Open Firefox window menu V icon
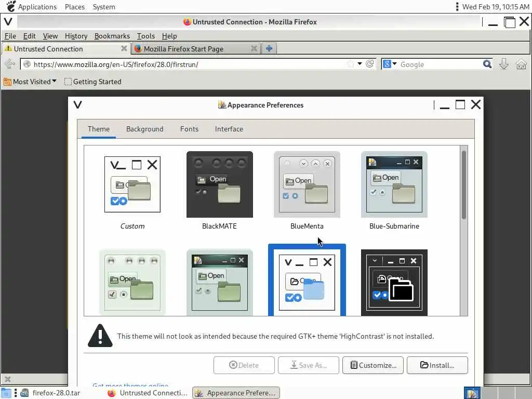The image size is (532, 399). pyautogui.click(x=8, y=22)
